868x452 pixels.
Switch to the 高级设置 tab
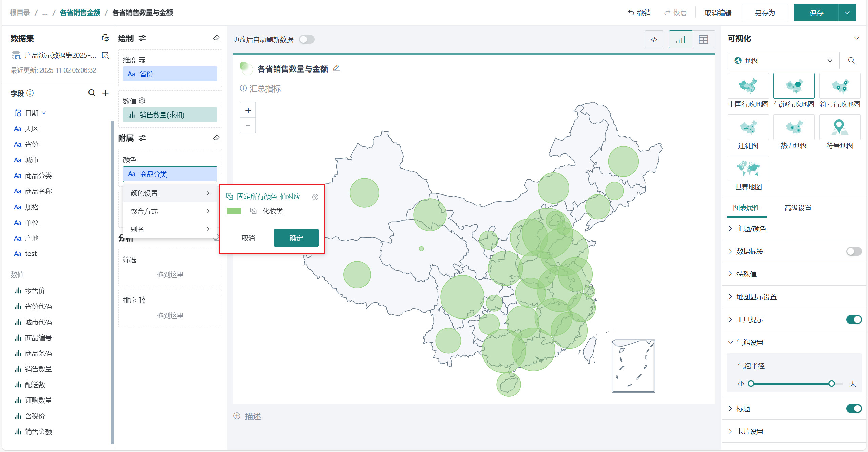tap(797, 208)
